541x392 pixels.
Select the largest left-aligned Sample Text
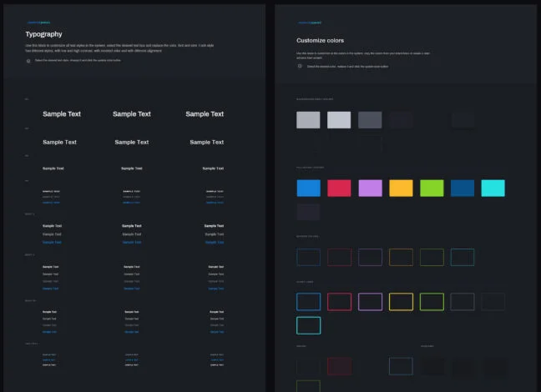[62, 113]
